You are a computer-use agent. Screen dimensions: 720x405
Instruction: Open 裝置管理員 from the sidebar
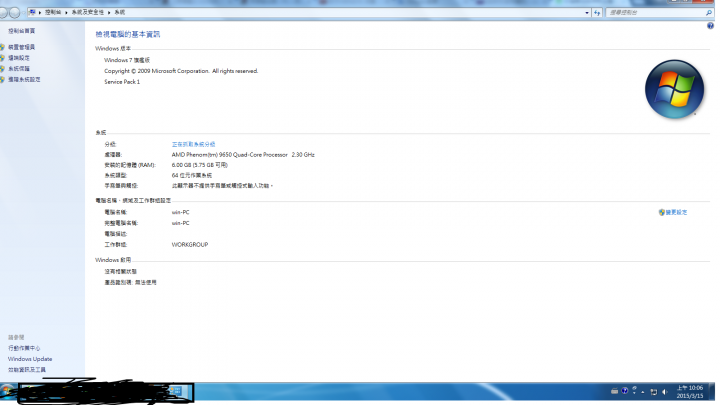tap(21, 47)
